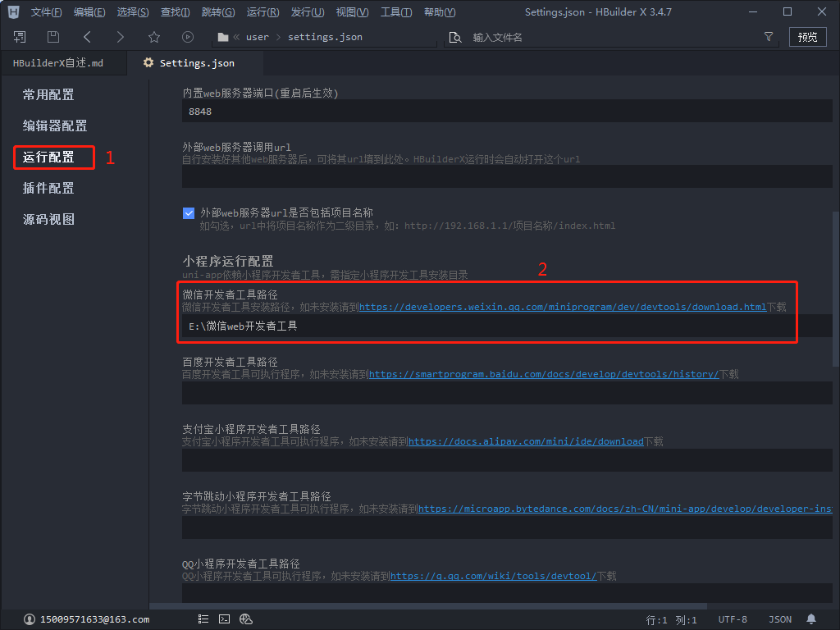Open the 文件(F) menu
The image size is (840, 630).
coord(46,11)
